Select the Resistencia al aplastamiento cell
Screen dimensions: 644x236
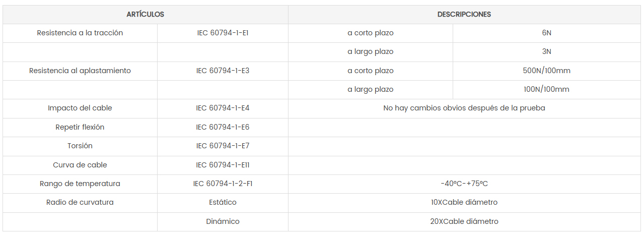point(80,71)
